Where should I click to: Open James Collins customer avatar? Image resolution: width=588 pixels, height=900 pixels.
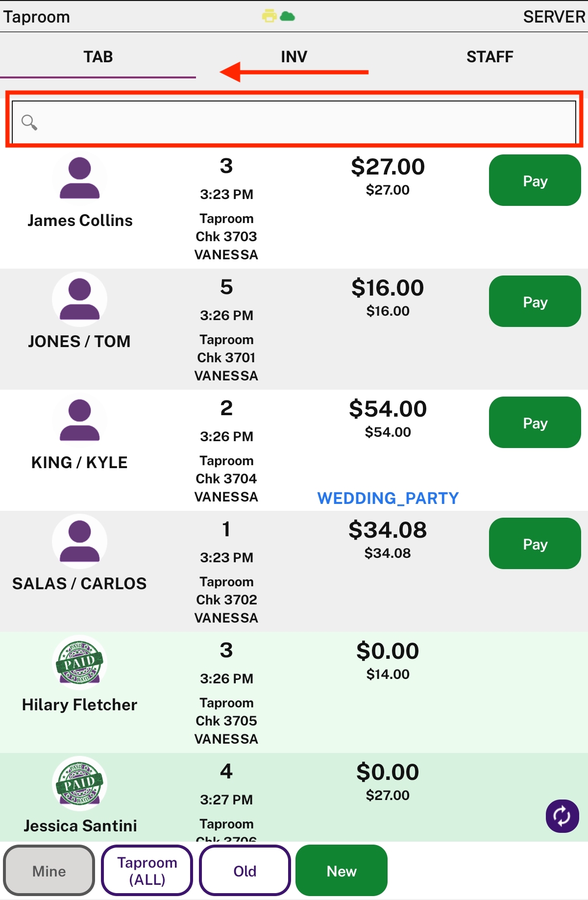(x=79, y=178)
